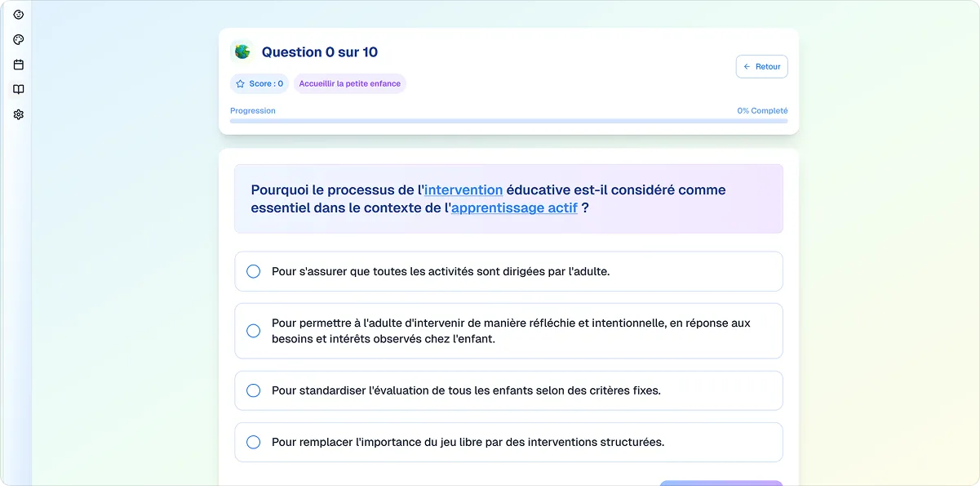The width and height of the screenshot is (980, 486).
Task: Click the 'Question 0 sur 10' heading
Action: (x=317, y=51)
